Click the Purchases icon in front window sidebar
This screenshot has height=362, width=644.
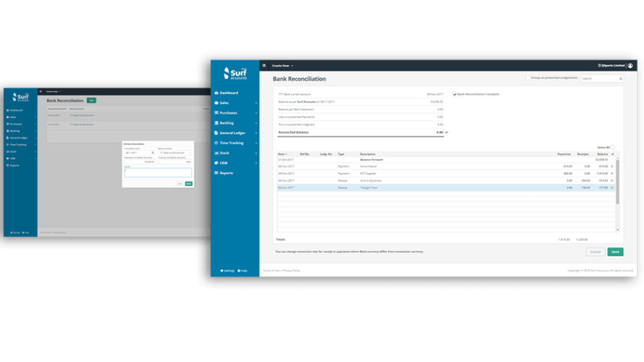tap(216, 113)
